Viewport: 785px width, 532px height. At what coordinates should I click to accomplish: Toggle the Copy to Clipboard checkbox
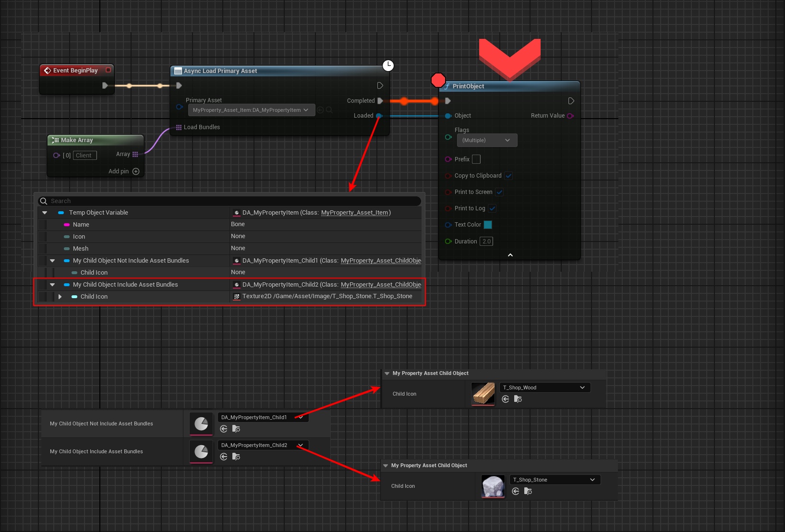point(508,176)
